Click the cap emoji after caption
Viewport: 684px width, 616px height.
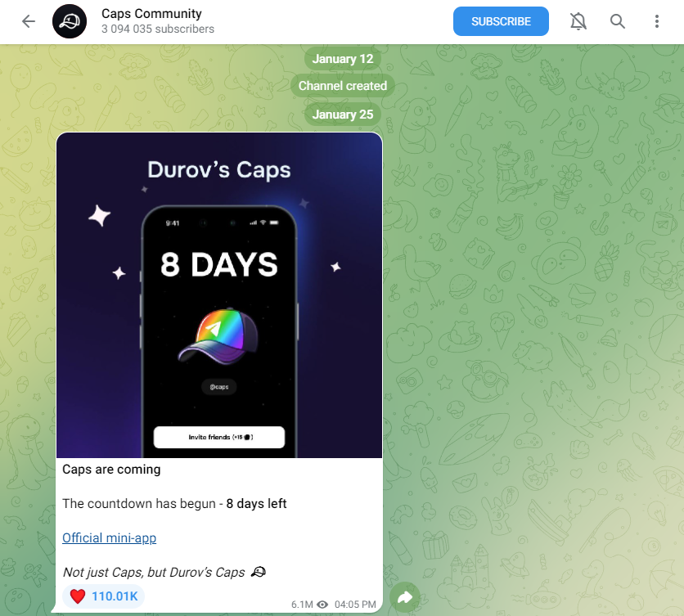[x=259, y=572]
